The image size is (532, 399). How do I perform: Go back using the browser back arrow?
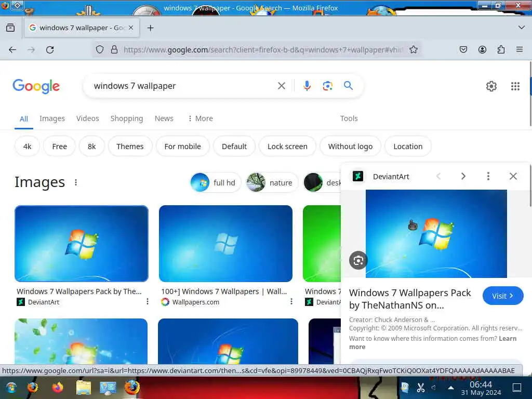[12, 50]
